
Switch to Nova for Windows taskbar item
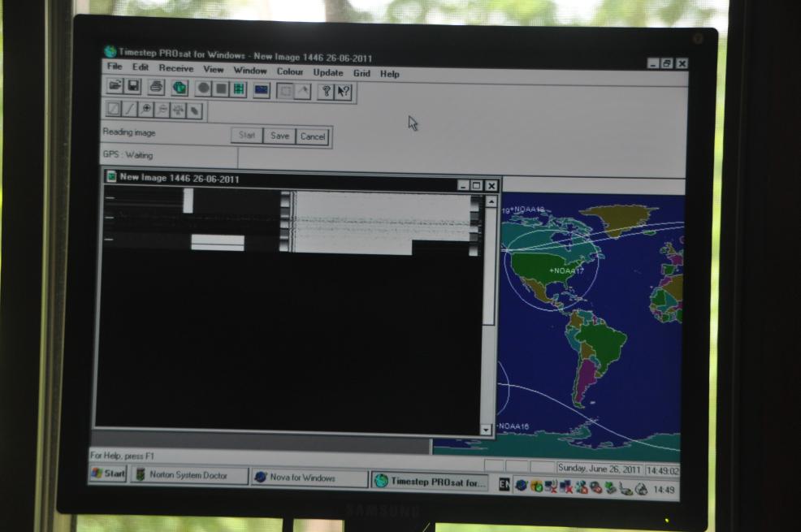309,478
